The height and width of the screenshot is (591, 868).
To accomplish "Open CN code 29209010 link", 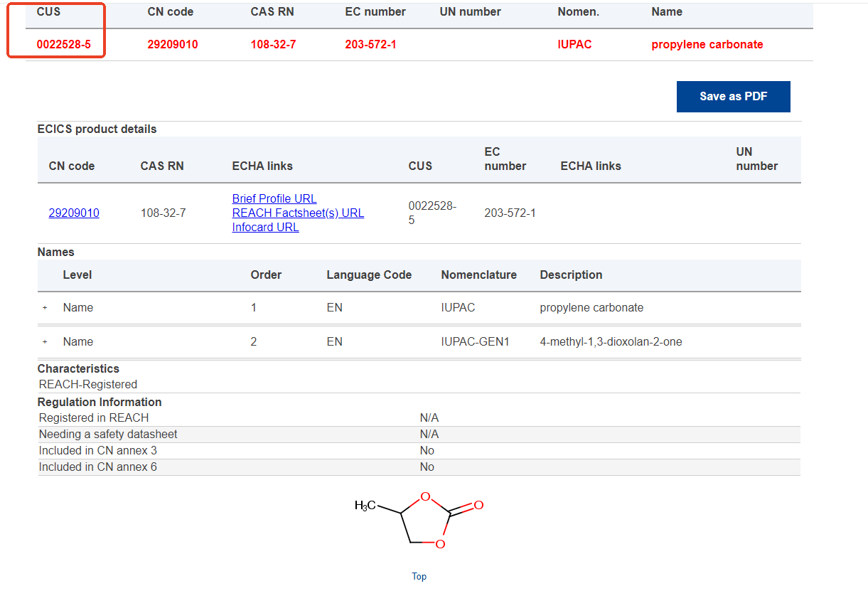I will (x=74, y=213).
